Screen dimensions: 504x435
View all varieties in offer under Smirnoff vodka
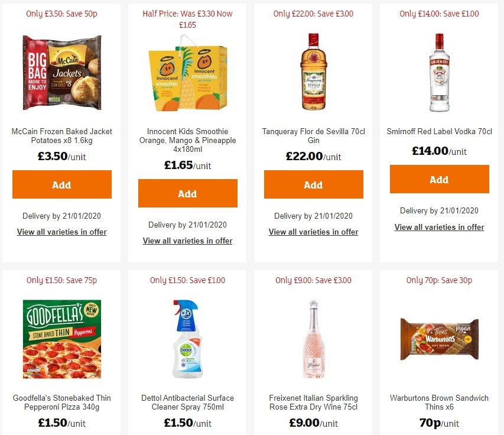[439, 227]
